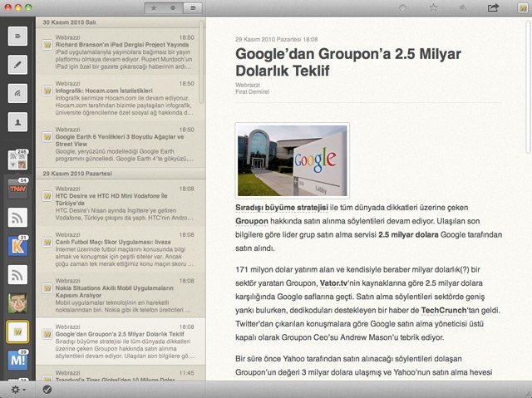532x398 pixels.
Task: Toggle the star on the current article
Action: click(x=433, y=7)
